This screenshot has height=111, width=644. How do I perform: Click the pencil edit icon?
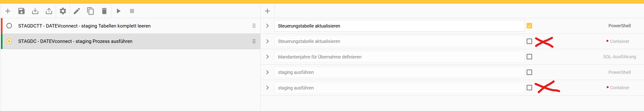pos(77,11)
